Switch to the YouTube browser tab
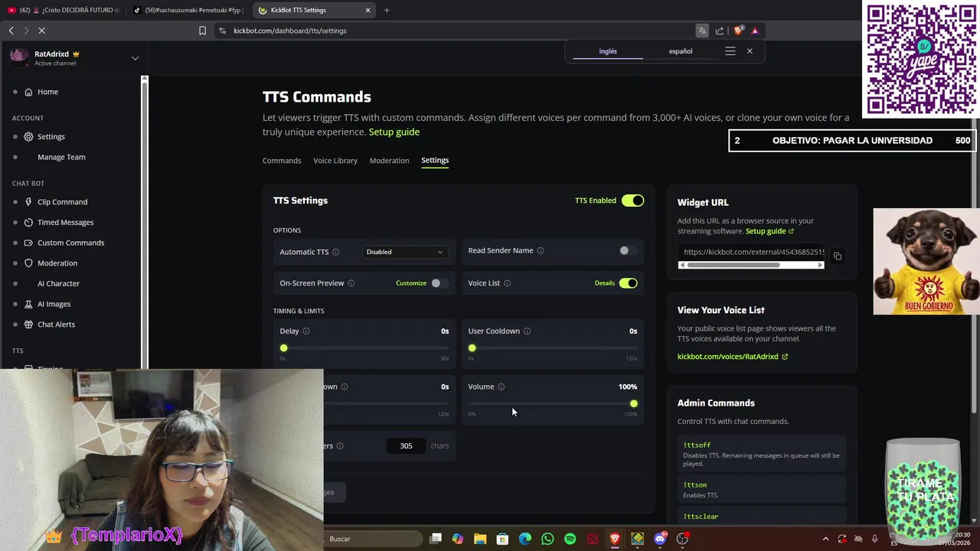Viewport: 980px width, 551px height. pos(64,10)
